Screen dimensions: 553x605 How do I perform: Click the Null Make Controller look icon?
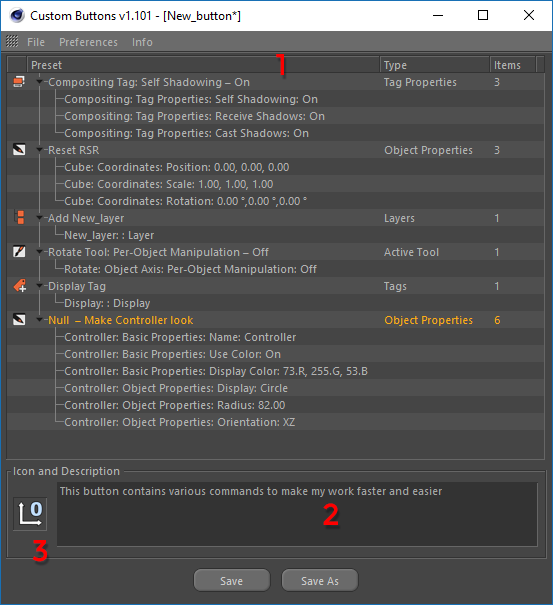pyautogui.click(x=19, y=319)
